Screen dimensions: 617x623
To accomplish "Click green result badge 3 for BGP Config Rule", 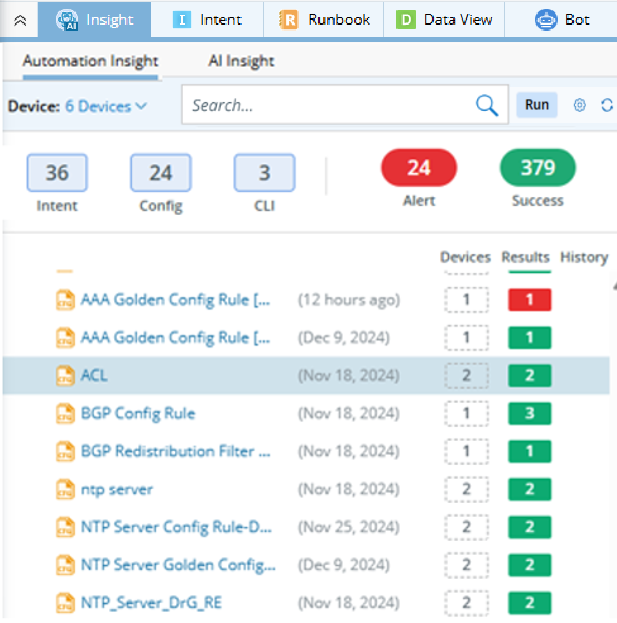I will click(x=530, y=414).
